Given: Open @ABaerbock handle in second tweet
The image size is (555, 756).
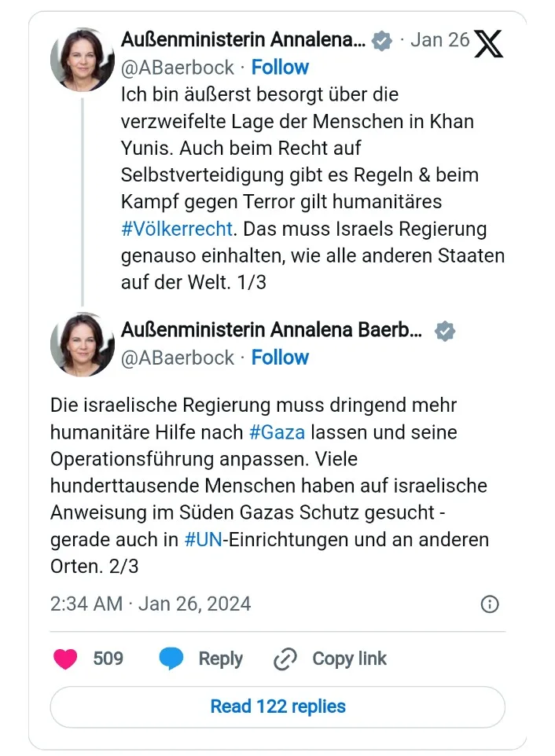Looking at the screenshot, I should 178,358.
